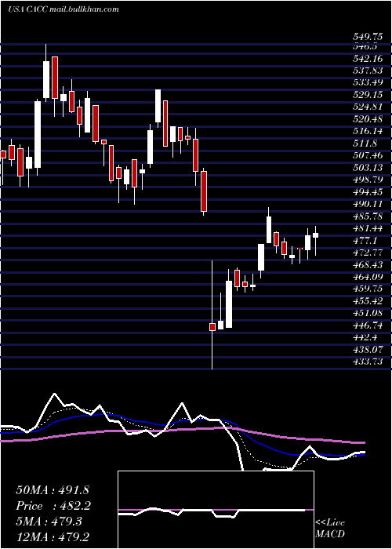This screenshot has height=549, width=392.
Task: Click the 516.14 price label
Action: tap(367, 131)
